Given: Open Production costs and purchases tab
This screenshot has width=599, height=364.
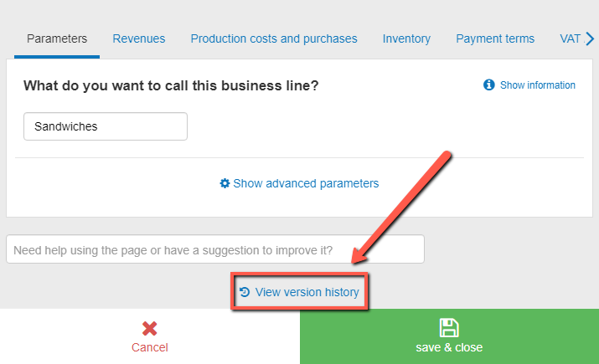Looking at the screenshot, I should pyautogui.click(x=274, y=38).
